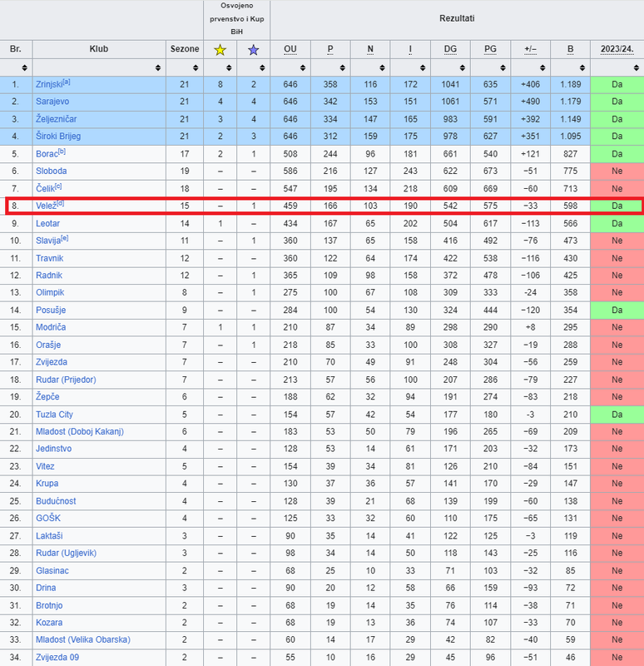Click the yellow star championship icon
This screenshot has width=644, height=666.
(220, 50)
